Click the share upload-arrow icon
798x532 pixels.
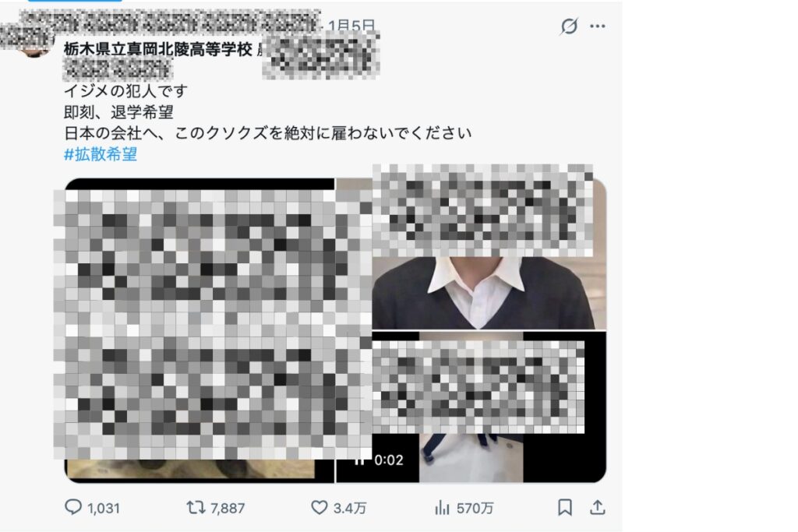click(598, 506)
